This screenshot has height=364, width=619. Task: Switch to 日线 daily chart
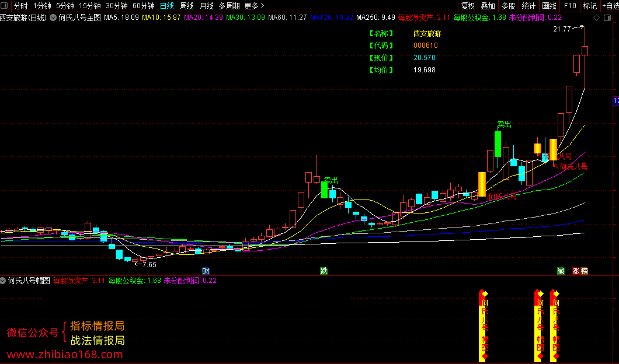click(167, 6)
